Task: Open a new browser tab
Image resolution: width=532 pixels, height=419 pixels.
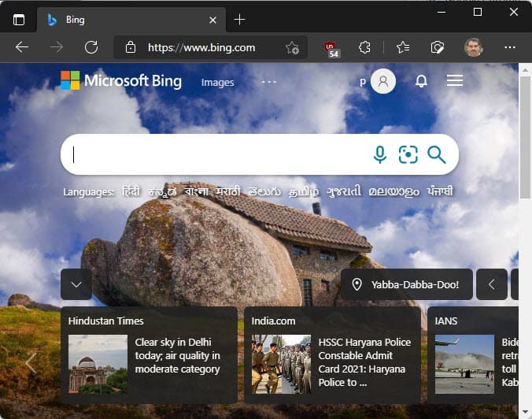Action: point(240,20)
